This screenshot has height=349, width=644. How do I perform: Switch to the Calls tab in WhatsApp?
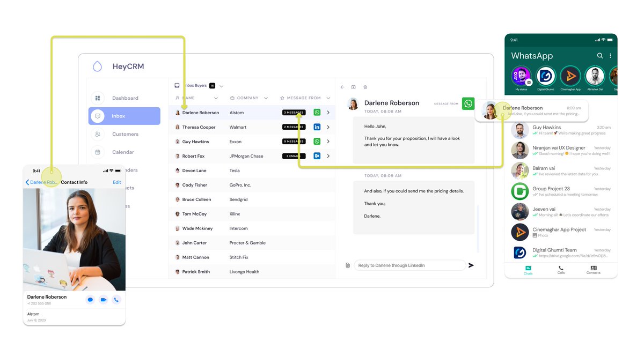(x=561, y=270)
